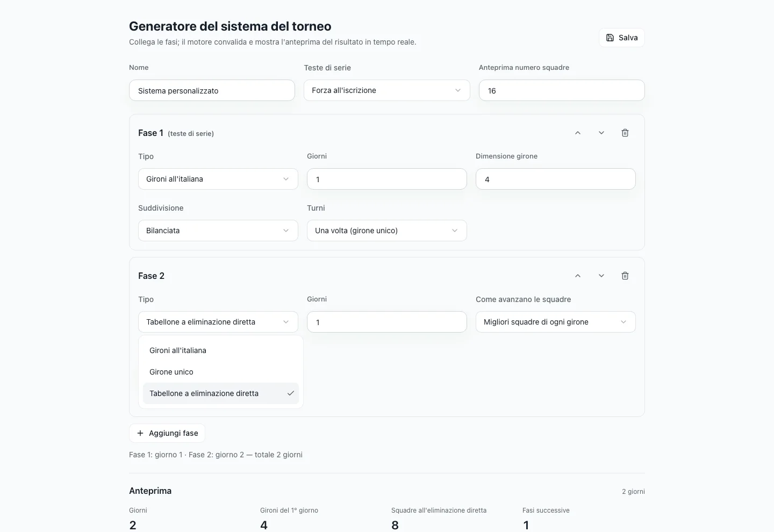Open the Teste di serie dropdown
Viewport: 774px width, 532px height.
(x=387, y=90)
